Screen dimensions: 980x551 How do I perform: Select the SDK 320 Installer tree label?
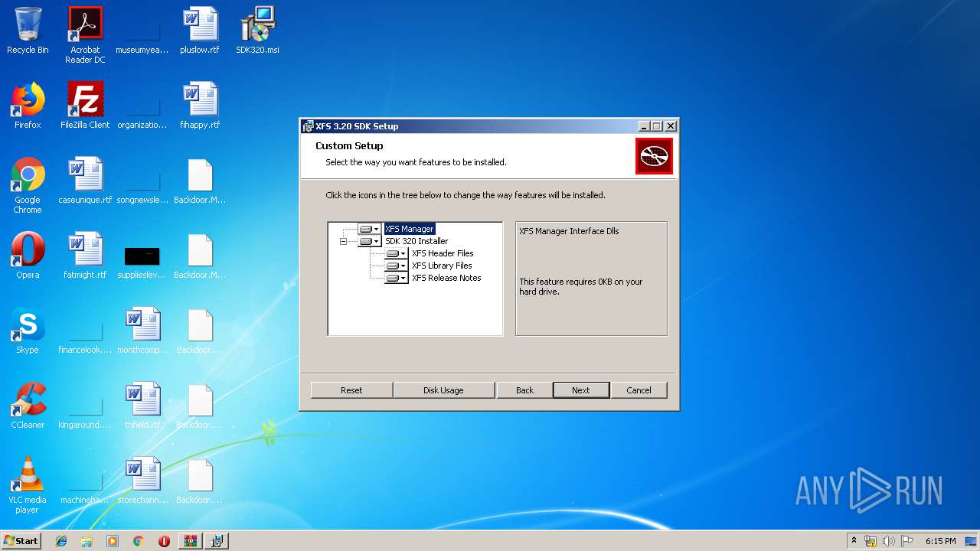click(x=416, y=241)
